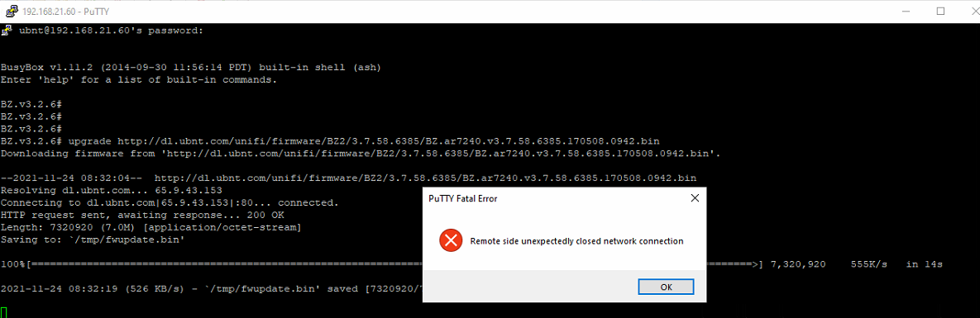Minimize the PuTTY terminal window

907,11
